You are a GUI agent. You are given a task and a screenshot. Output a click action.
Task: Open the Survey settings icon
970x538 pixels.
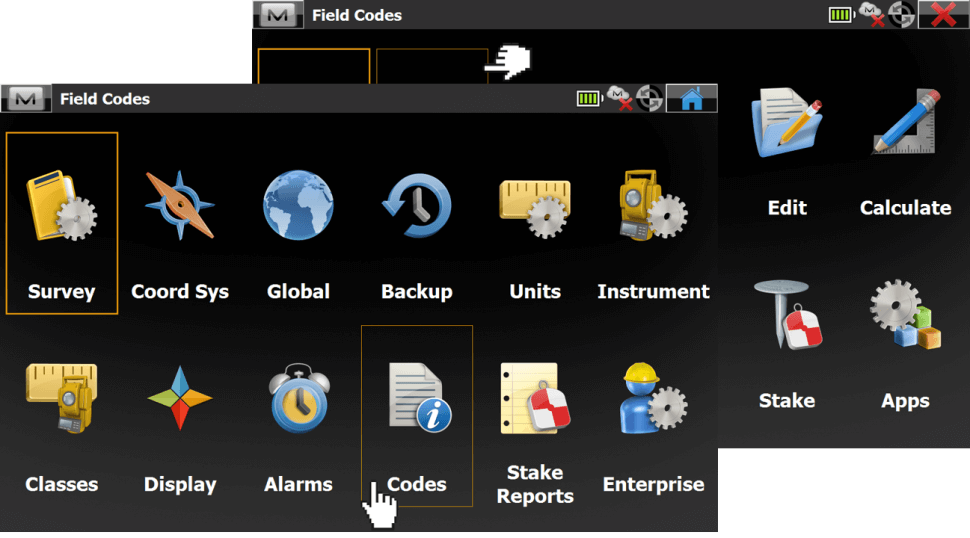[x=61, y=205]
